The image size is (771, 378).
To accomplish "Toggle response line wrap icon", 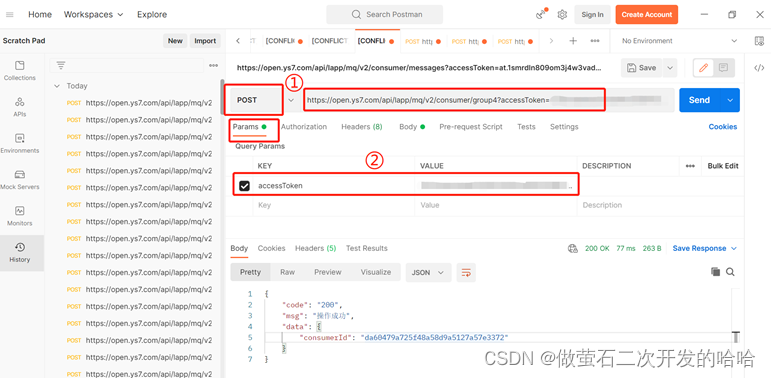I will tap(466, 272).
